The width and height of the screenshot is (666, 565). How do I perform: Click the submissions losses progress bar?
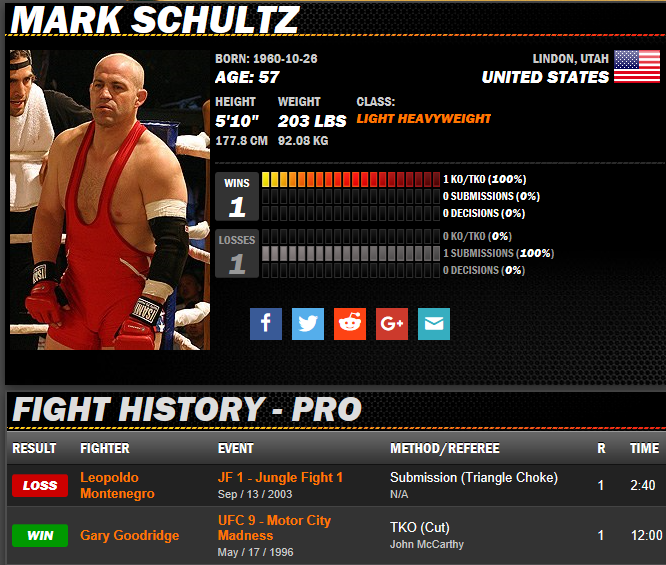point(351,253)
